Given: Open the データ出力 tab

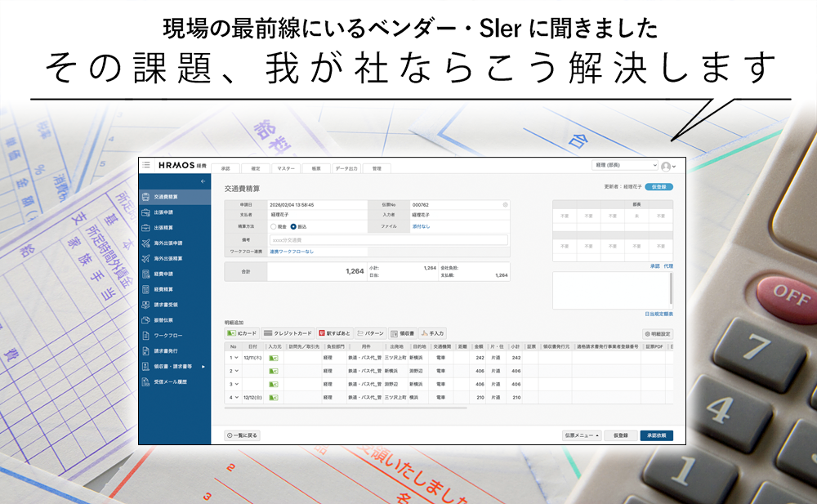Looking at the screenshot, I should tap(348, 167).
